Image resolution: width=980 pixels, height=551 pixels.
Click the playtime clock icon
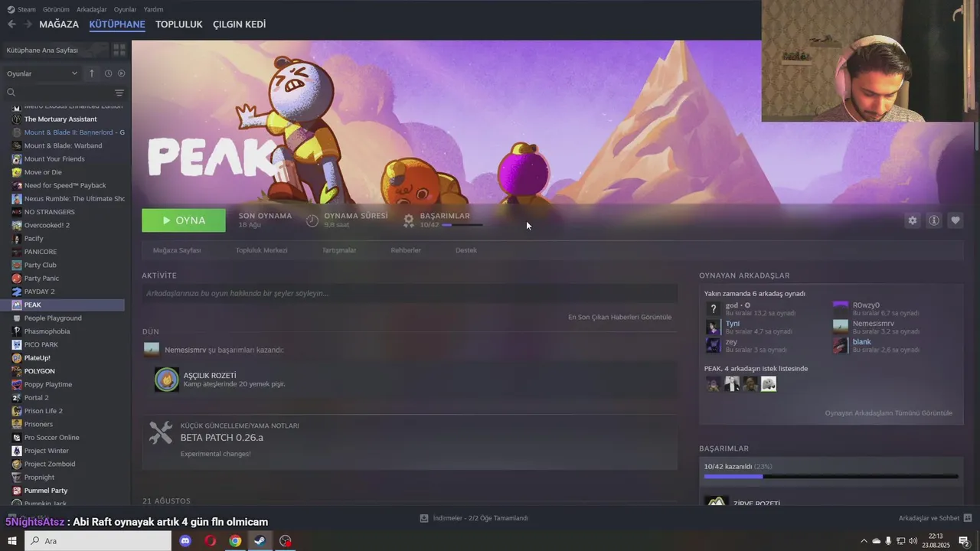312,220
